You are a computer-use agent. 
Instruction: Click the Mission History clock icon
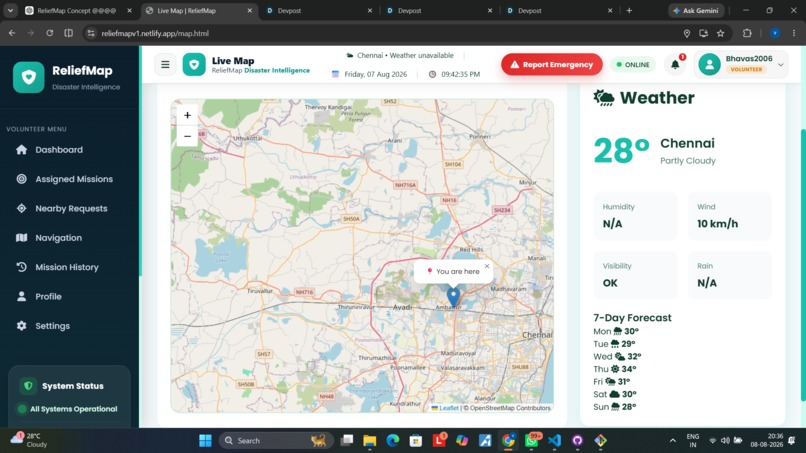coord(22,267)
